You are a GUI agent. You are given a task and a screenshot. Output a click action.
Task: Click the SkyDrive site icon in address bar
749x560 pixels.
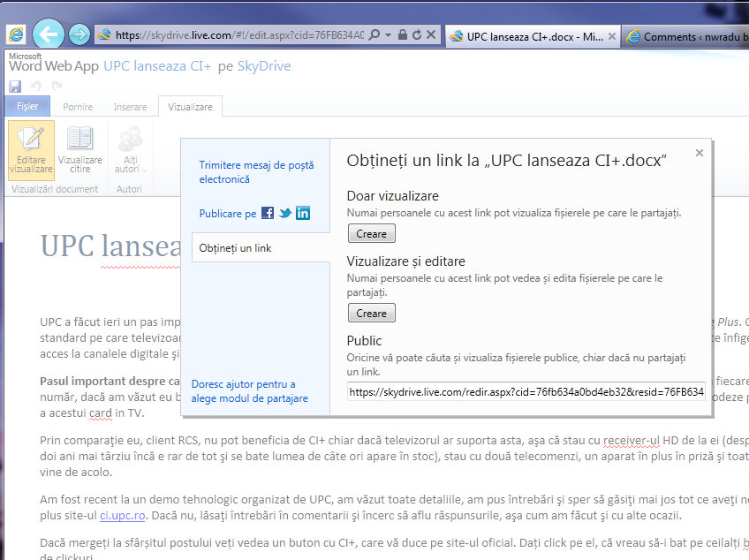[x=103, y=34]
